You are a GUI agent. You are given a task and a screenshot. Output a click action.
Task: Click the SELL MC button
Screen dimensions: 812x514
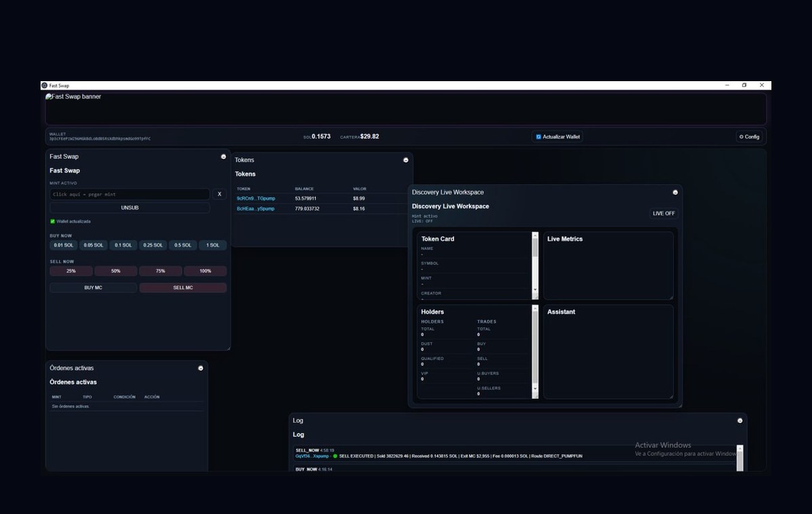click(x=183, y=287)
